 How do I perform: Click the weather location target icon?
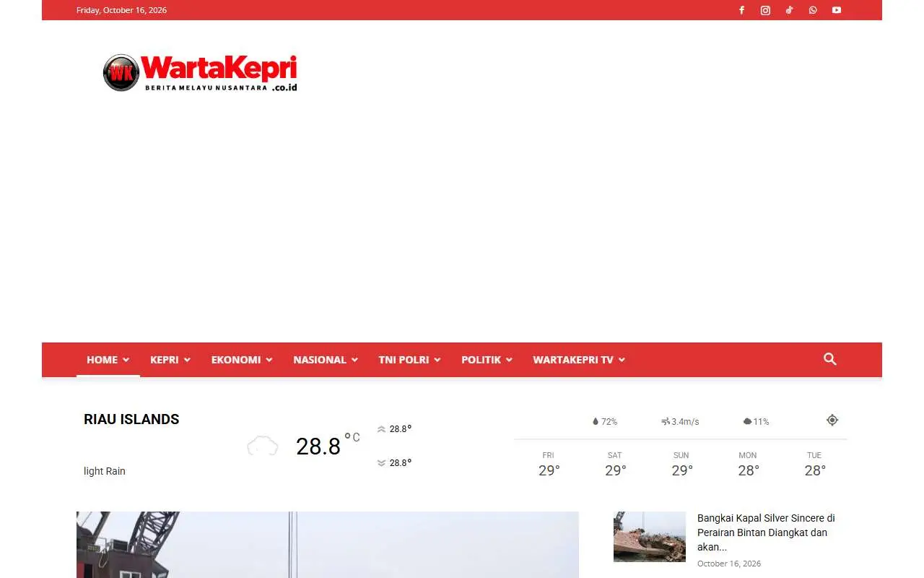pyautogui.click(x=832, y=420)
